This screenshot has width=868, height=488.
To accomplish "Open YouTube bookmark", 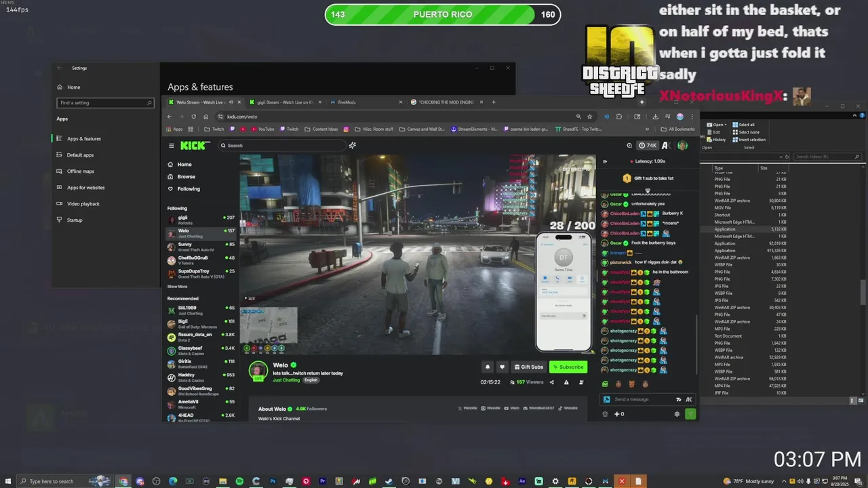I will tap(262, 129).
